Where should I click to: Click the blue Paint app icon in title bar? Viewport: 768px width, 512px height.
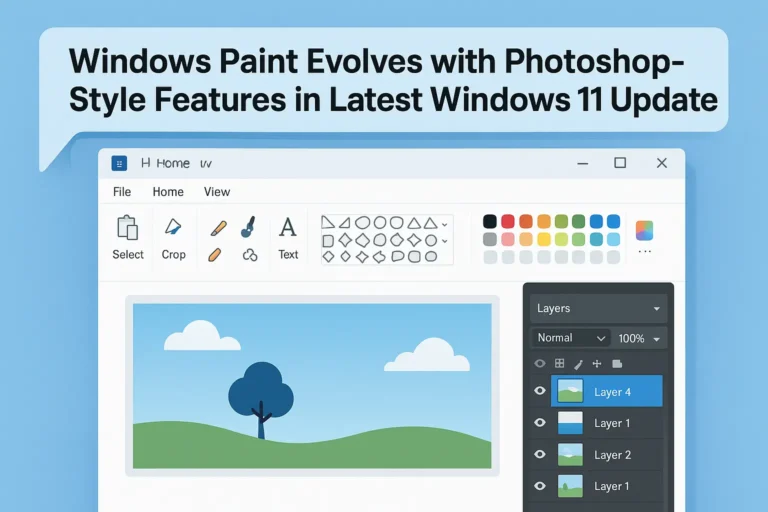119,163
